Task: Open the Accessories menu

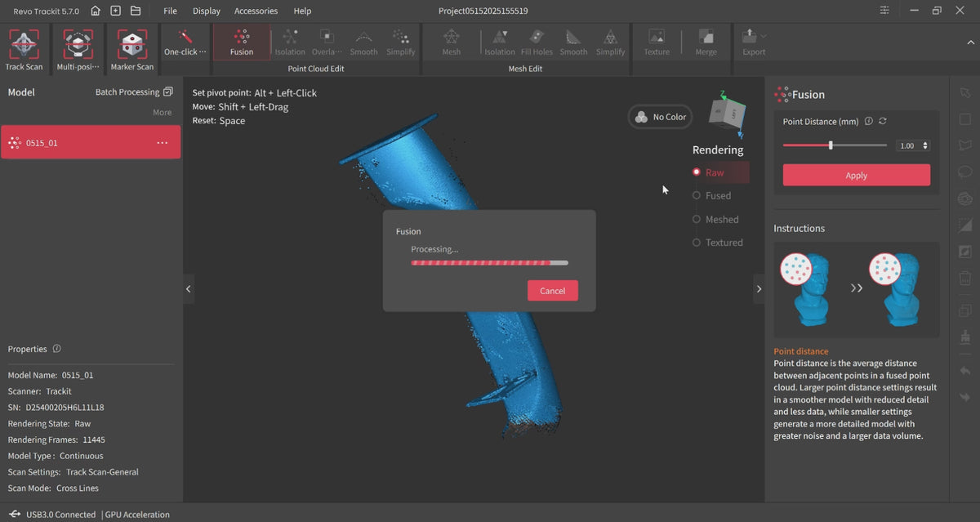Action: click(256, 11)
